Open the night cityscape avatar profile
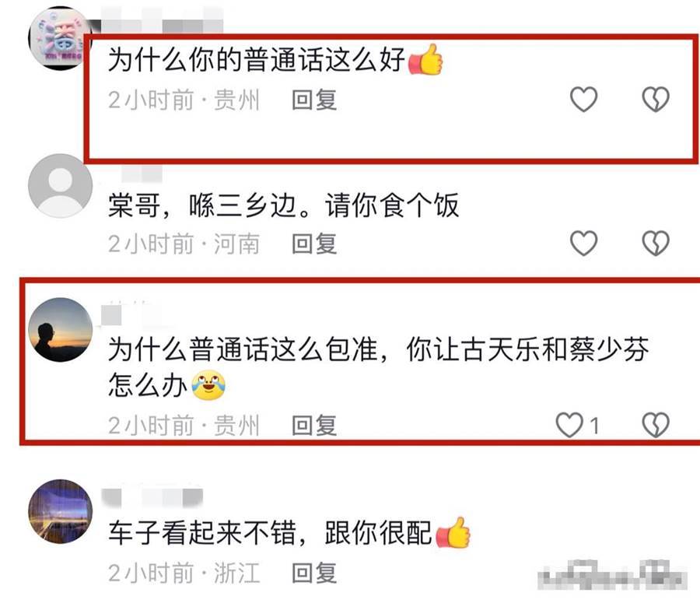The height and width of the screenshot is (603, 700). click(x=60, y=511)
